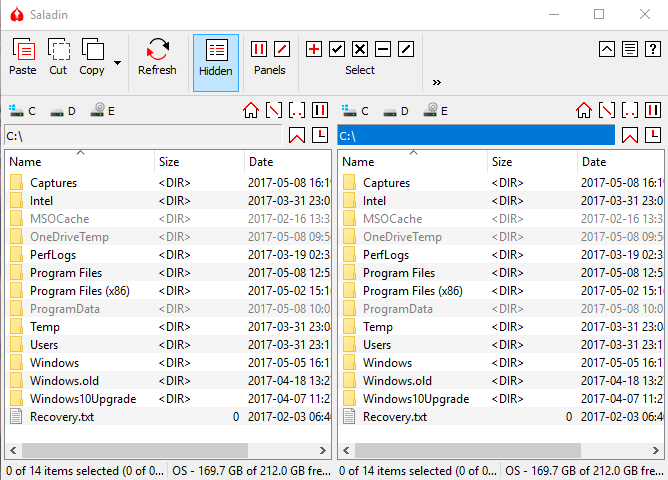Select drive D in the left panel
The width and height of the screenshot is (668, 480).
click(63, 111)
